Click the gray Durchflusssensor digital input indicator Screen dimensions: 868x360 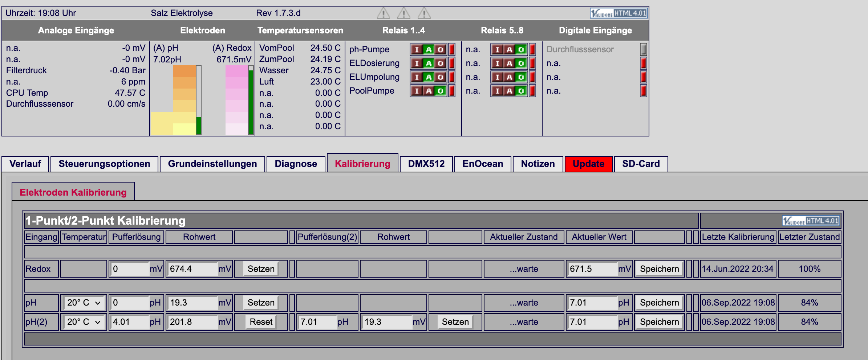(643, 49)
